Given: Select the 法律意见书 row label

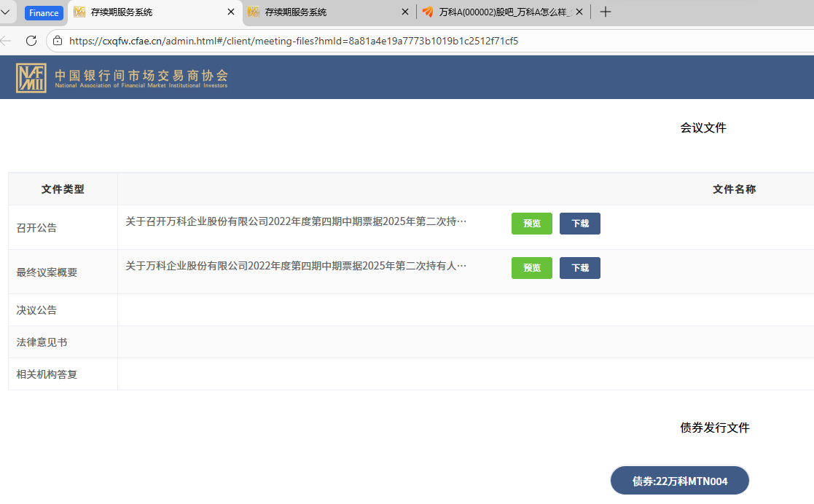Looking at the screenshot, I should click(42, 342).
